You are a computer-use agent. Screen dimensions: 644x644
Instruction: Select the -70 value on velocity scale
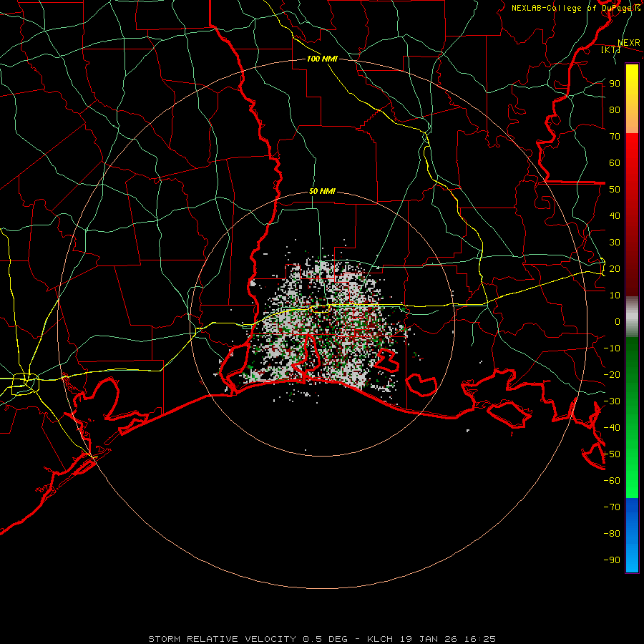(612, 507)
